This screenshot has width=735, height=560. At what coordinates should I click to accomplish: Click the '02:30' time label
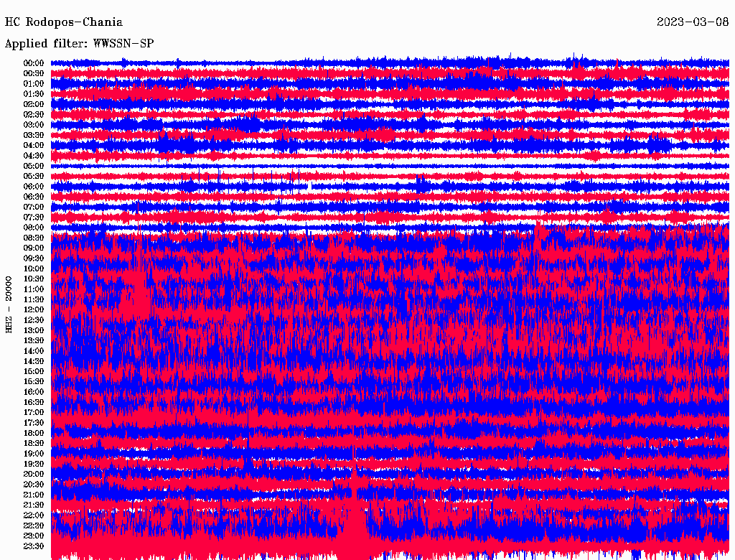pos(34,114)
